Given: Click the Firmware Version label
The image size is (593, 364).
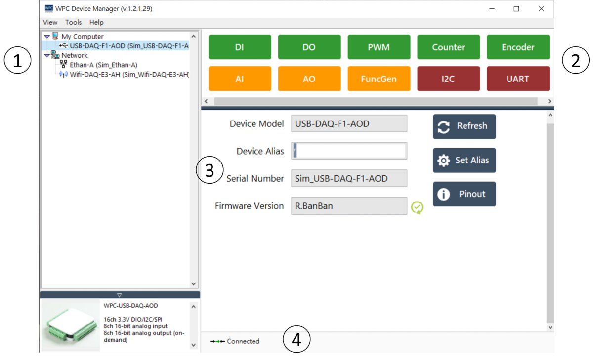Looking at the screenshot, I should (250, 206).
